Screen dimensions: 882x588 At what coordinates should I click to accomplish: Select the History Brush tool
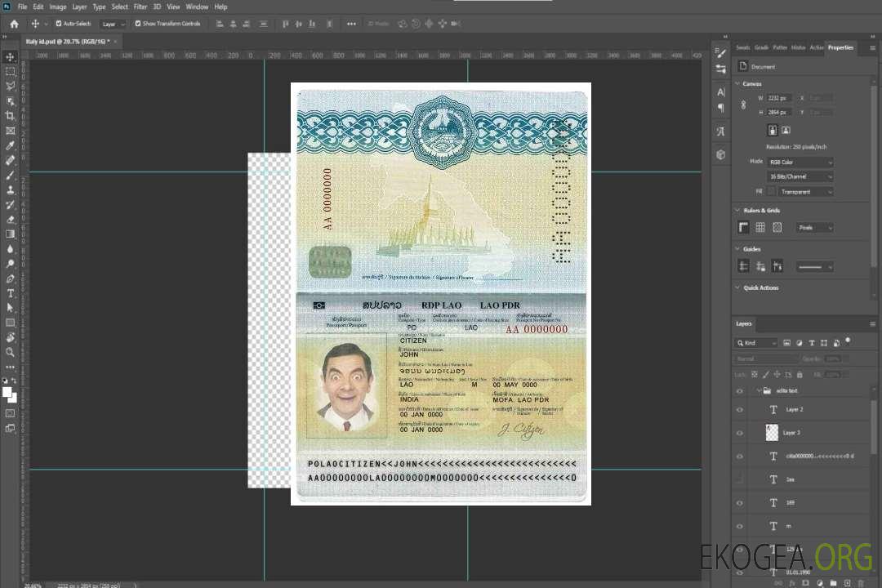(x=10, y=205)
